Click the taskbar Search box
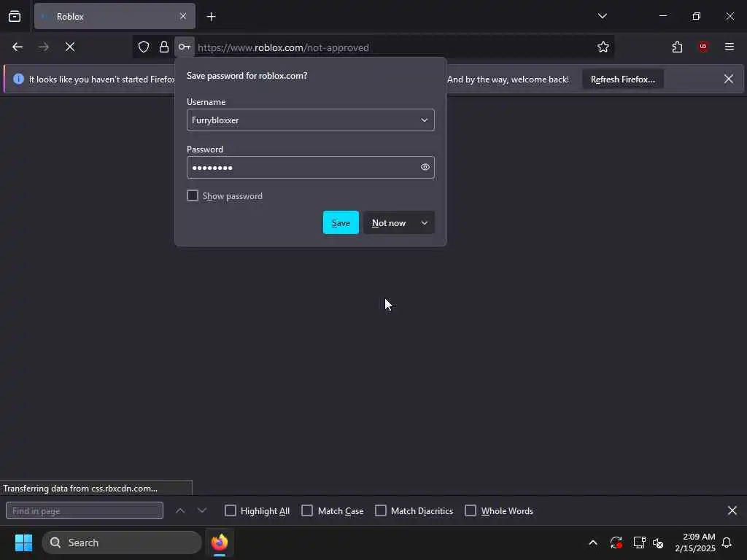This screenshot has width=747, height=560. coord(122,542)
